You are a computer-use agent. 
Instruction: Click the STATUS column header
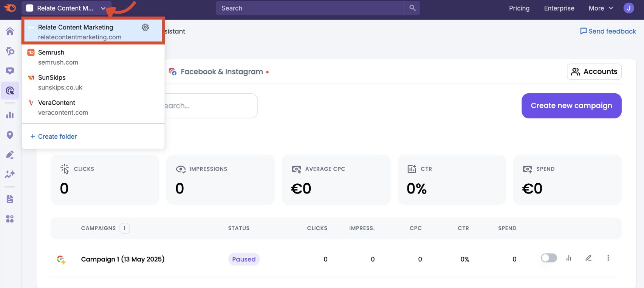239,228
